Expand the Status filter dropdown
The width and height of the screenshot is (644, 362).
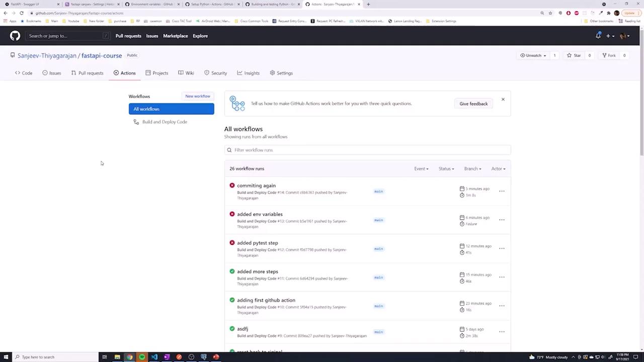point(446,169)
